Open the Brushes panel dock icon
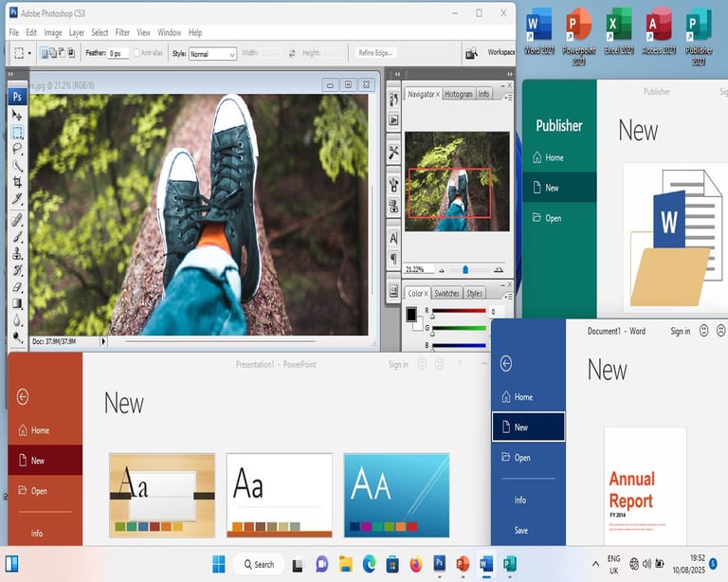 point(393,185)
